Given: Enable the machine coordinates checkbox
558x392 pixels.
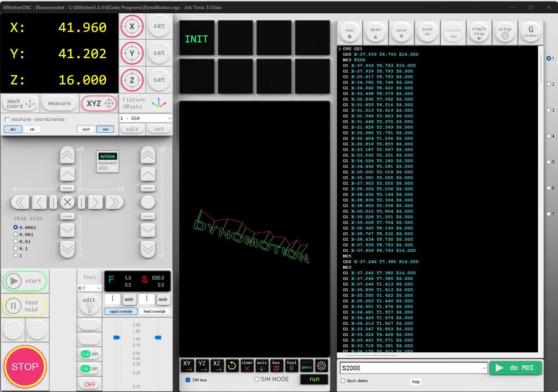Looking at the screenshot, I should (7, 119).
